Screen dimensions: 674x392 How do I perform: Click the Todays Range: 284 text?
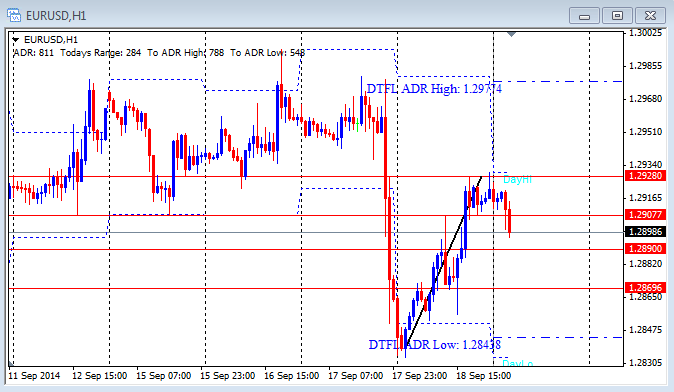click(101, 53)
